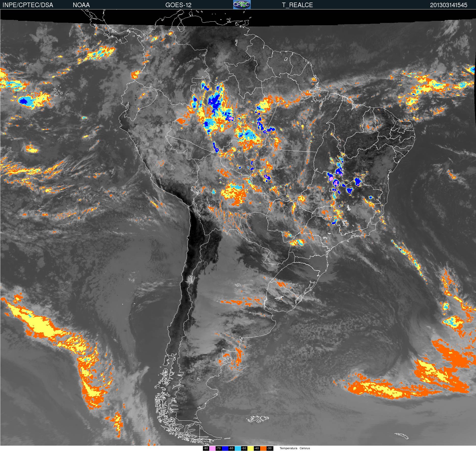Click the -80 legend value
The width and height of the screenshot is (476, 451).
(206, 448)
